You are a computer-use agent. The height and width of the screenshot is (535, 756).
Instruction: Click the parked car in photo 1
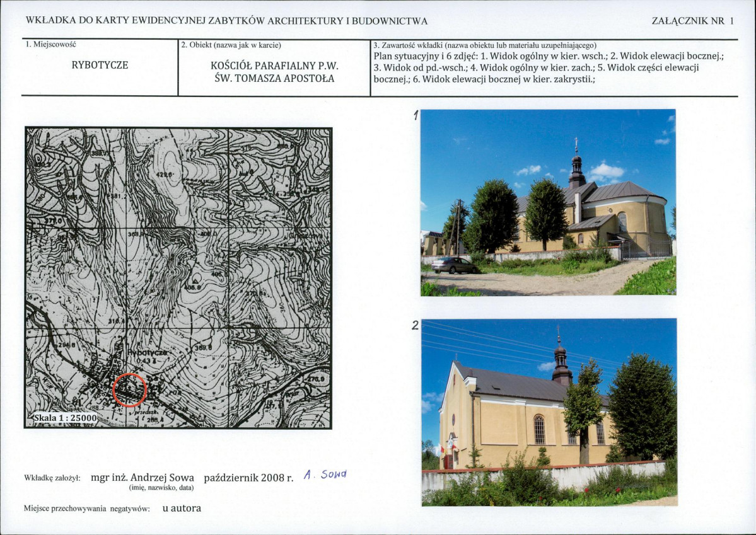[455, 265]
